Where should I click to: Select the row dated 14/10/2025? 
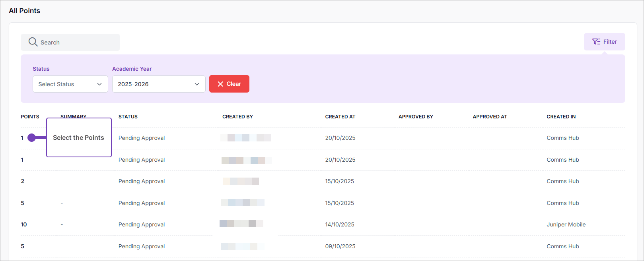point(339,224)
